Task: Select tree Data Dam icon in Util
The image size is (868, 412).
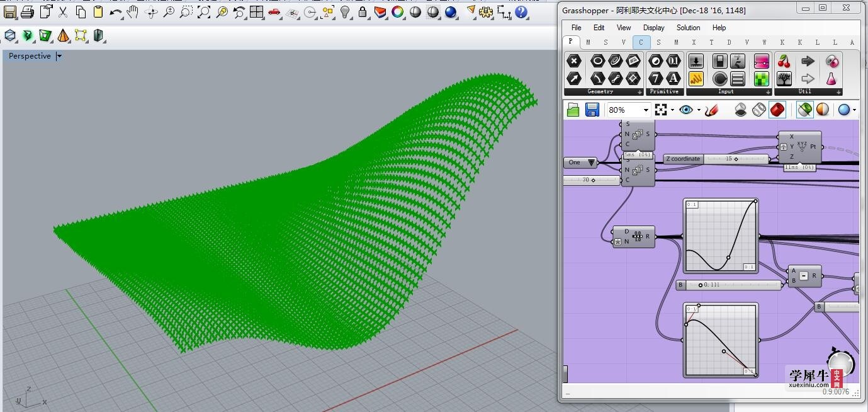Action: click(x=784, y=79)
